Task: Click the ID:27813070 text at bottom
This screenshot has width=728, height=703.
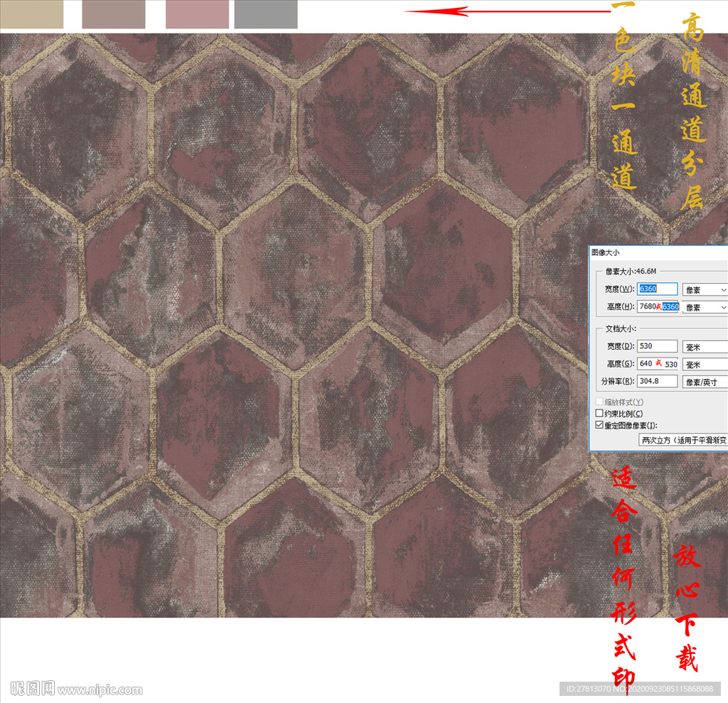Action: click(x=589, y=689)
